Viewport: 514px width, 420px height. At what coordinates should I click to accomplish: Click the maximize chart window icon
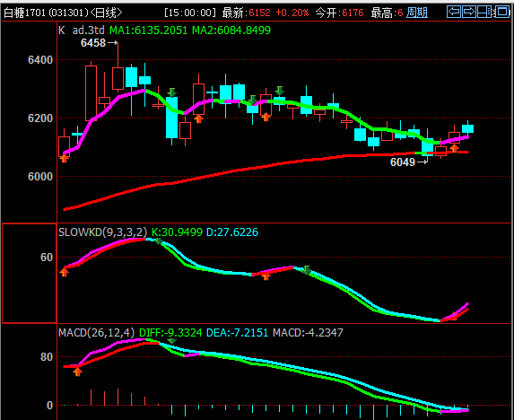pyautogui.click(x=501, y=12)
